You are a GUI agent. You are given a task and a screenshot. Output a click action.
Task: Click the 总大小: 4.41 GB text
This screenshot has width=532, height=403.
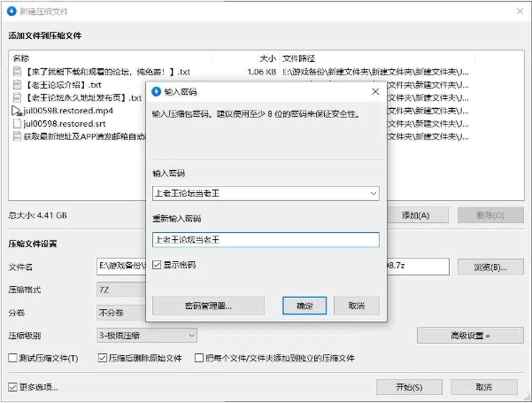click(x=38, y=215)
